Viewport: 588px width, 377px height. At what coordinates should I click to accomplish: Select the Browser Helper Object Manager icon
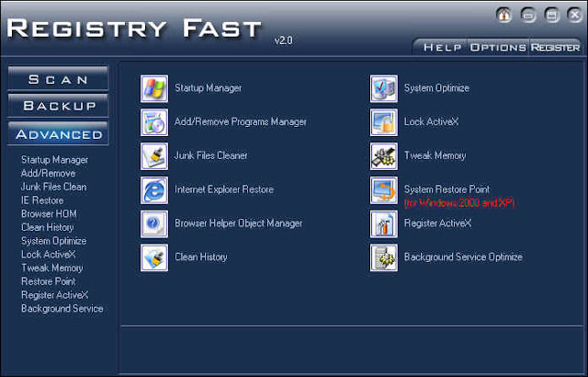tap(154, 224)
